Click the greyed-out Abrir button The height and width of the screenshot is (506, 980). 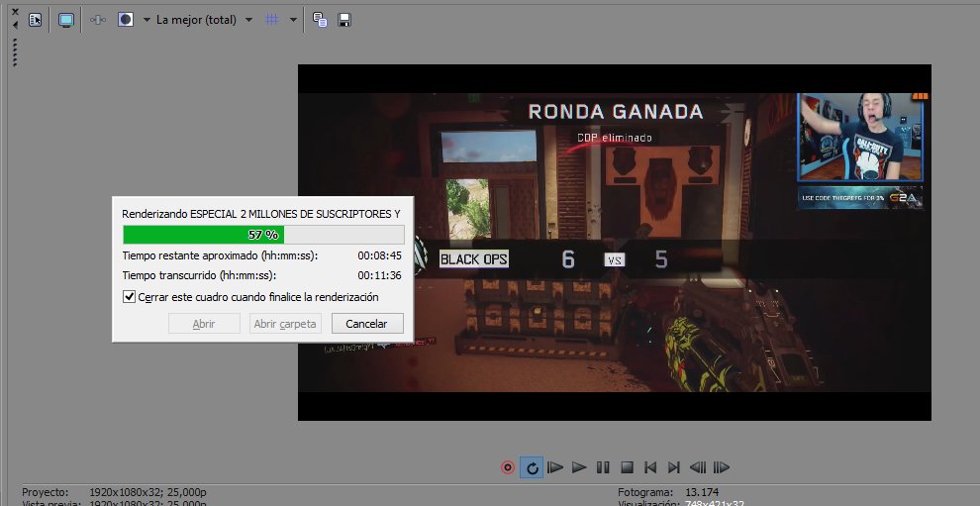204,324
